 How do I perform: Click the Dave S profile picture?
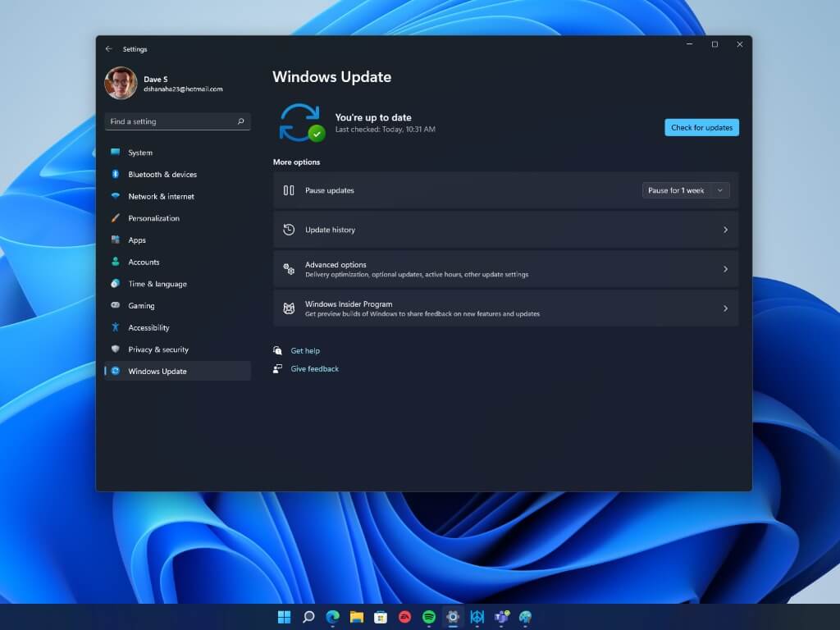tap(121, 83)
